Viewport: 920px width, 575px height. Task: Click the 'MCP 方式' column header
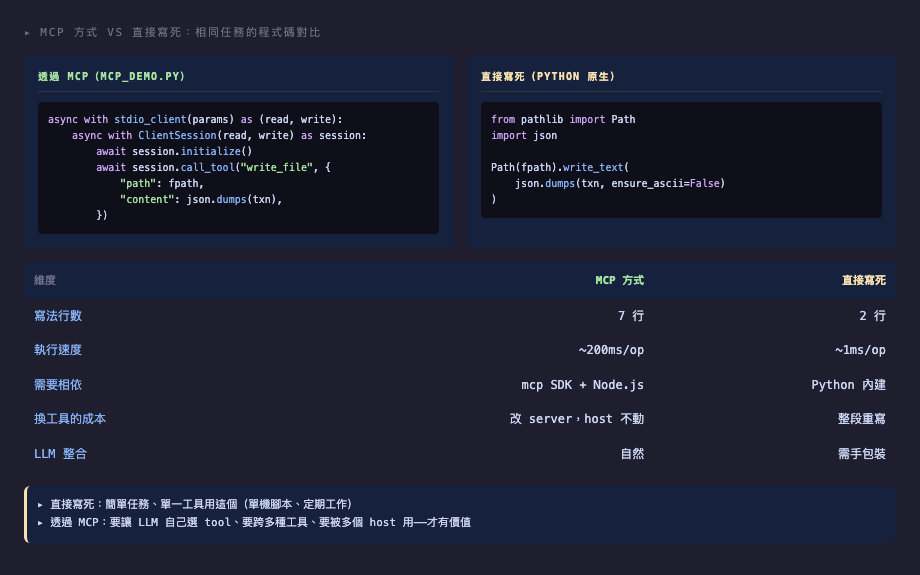pos(620,280)
